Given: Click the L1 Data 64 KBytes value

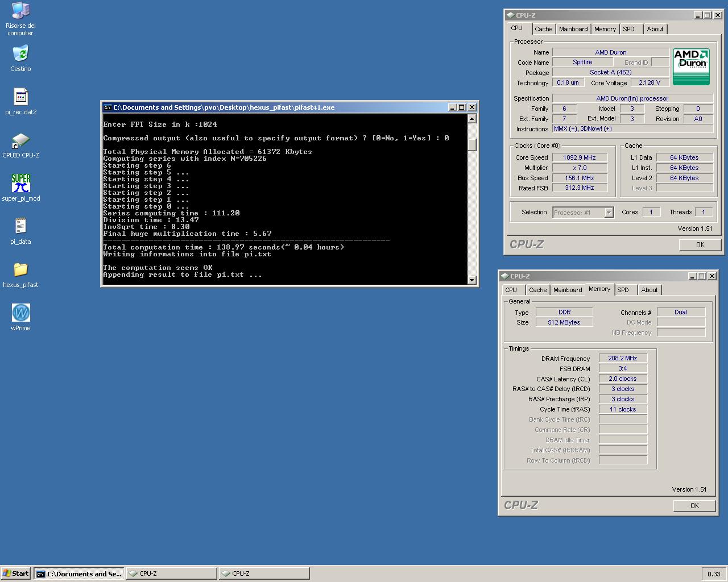Looking at the screenshot, I should (x=684, y=157).
